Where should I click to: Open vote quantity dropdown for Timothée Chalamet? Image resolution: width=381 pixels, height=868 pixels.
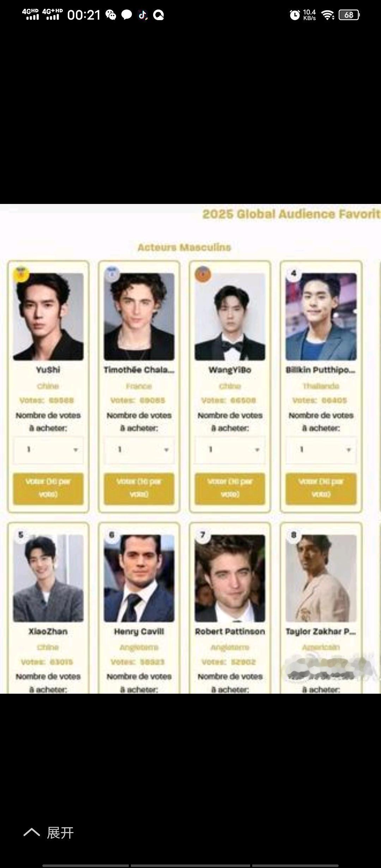click(x=139, y=450)
